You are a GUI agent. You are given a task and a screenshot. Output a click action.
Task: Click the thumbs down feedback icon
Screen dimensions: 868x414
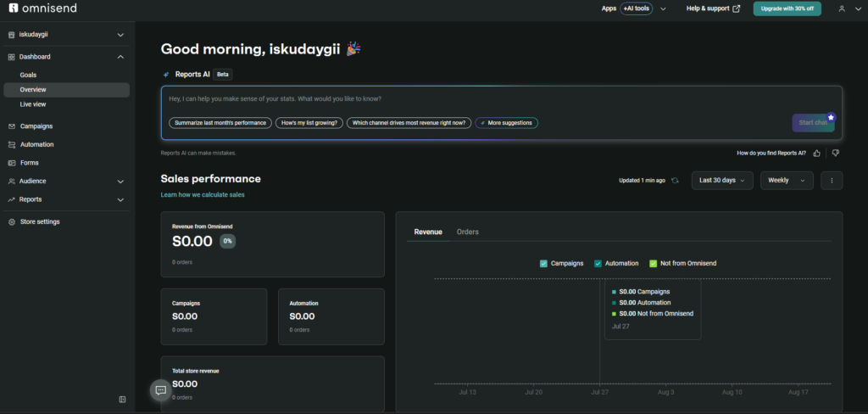tap(835, 153)
